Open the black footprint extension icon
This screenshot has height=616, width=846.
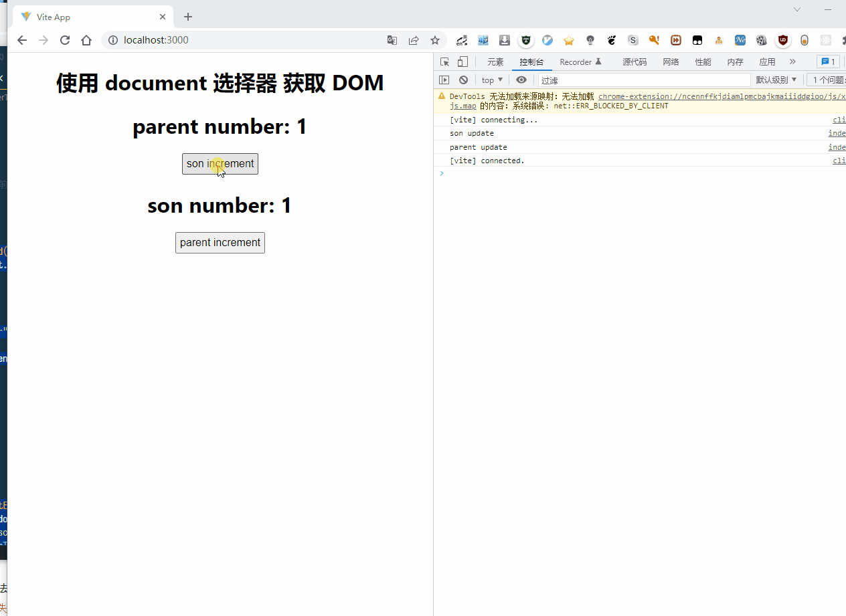click(x=612, y=40)
